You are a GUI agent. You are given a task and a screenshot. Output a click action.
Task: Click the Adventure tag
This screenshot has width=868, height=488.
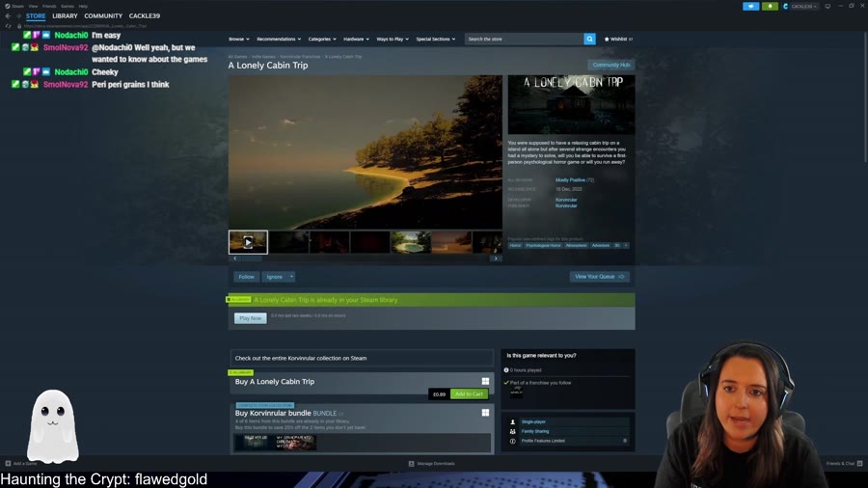[x=600, y=245]
